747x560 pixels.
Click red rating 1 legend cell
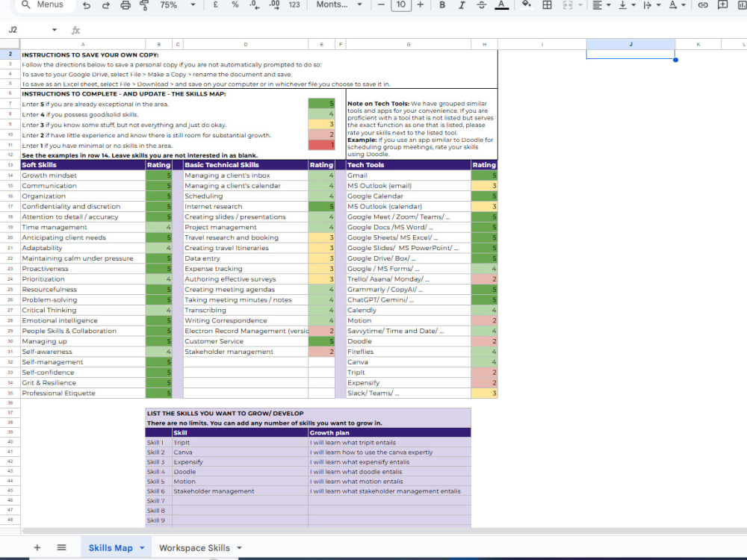pyautogui.click(x=321, y=146)
